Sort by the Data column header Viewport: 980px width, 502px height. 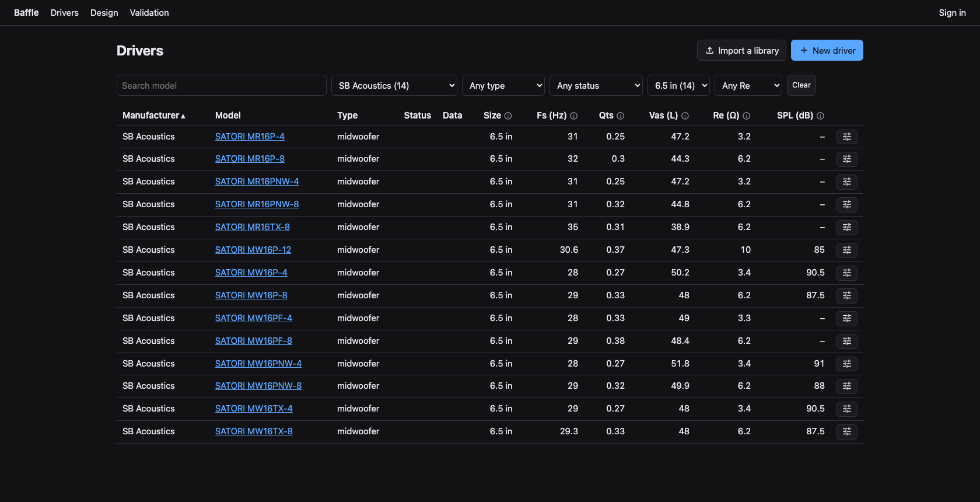[x=452, y=116]
